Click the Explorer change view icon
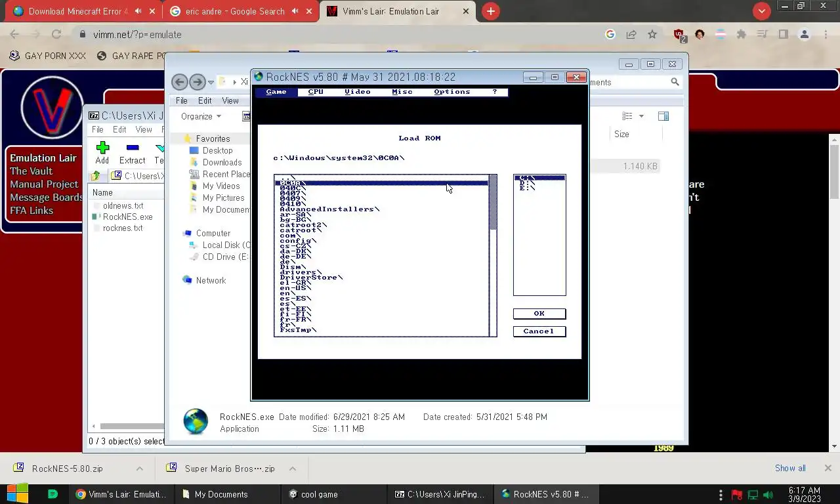The height and width of the screenshot is (504, 840). coord(627,116)
